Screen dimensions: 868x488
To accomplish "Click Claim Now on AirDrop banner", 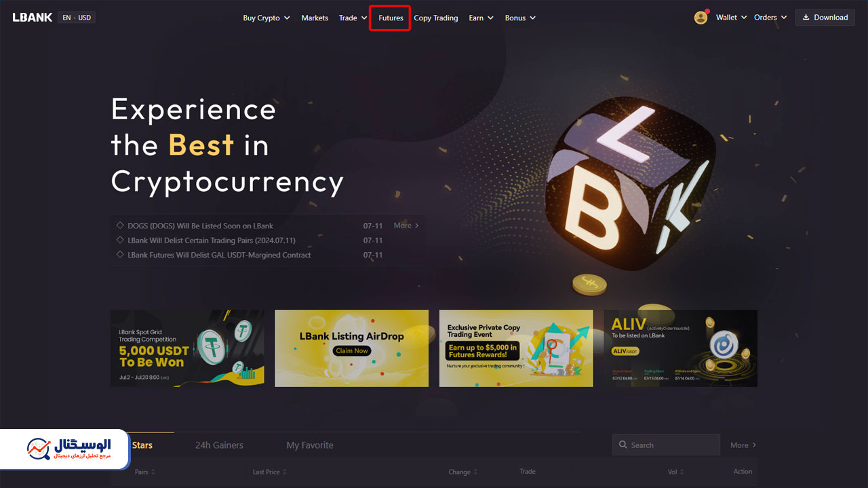I will (352, 350).
